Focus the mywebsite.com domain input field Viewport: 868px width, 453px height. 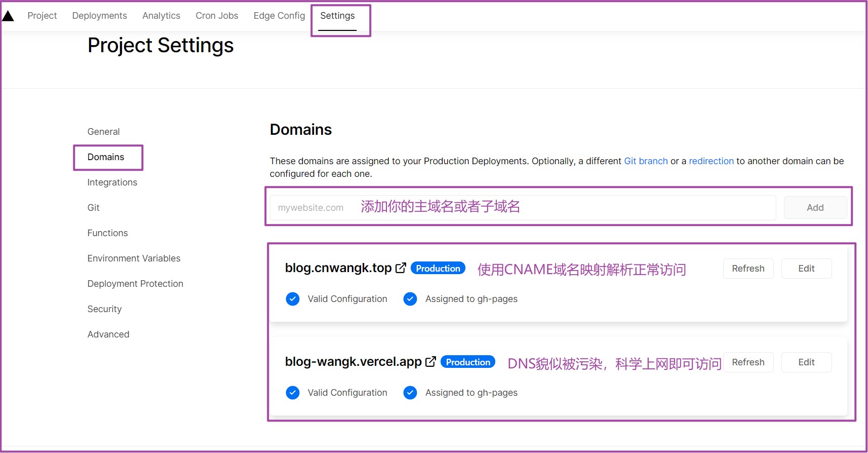point(522,208)
